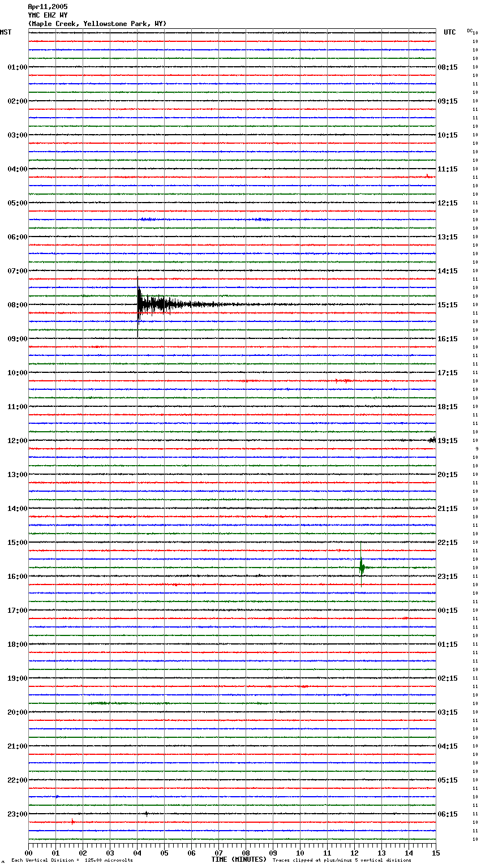Click the "00:15" UTC time label
This screenshot has height=868, width=481.
[x=448, y=611]
